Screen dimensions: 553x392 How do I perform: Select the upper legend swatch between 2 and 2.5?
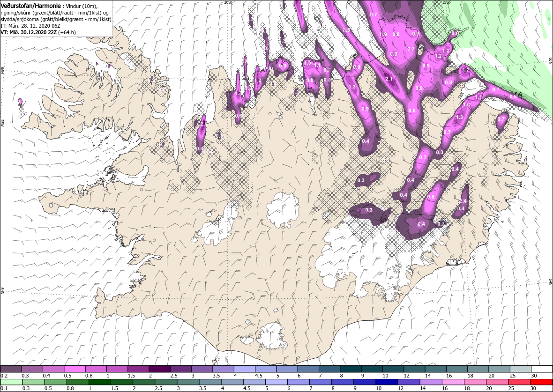[159, 369]
